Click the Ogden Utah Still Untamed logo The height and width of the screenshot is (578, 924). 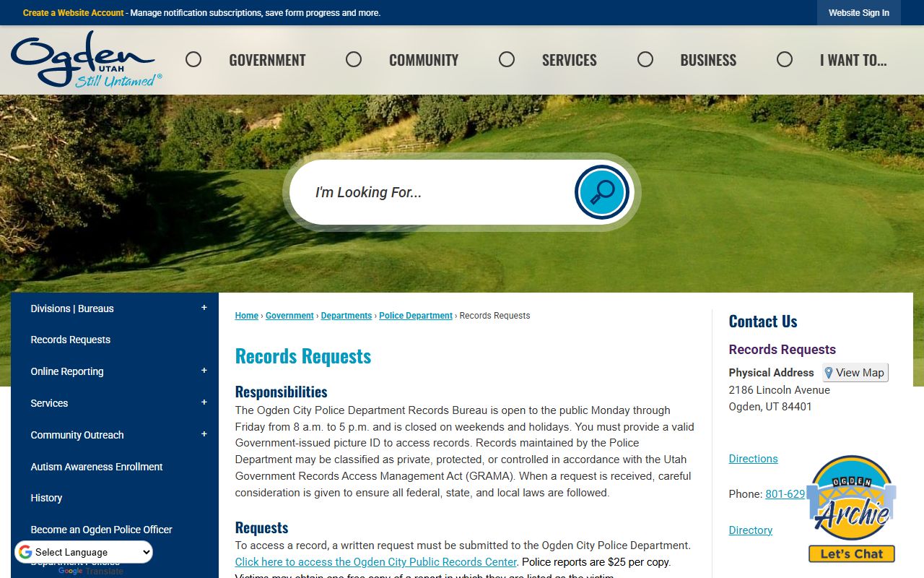85,60
